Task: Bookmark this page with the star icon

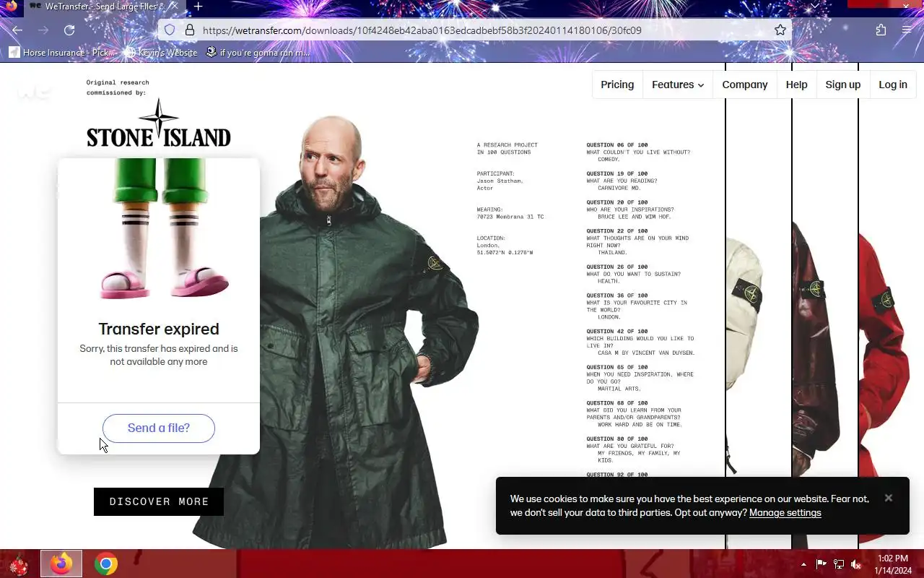Action: [x=780, y=30]
